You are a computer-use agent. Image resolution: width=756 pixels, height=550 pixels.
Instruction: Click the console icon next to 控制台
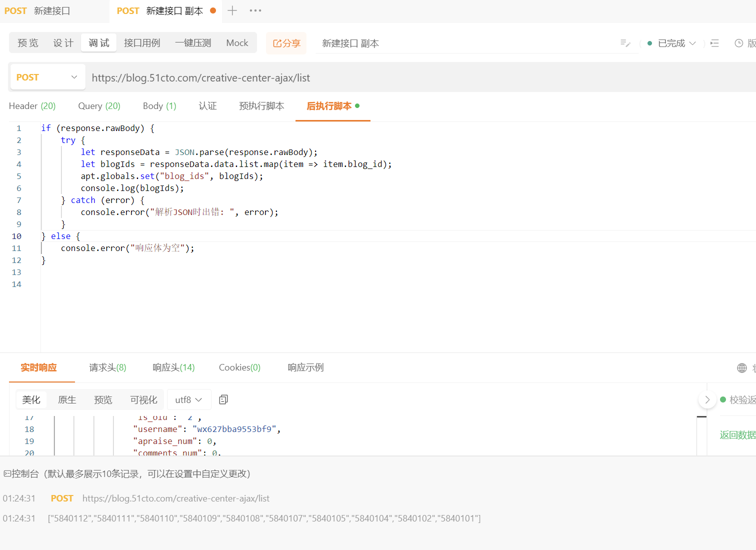6,473
